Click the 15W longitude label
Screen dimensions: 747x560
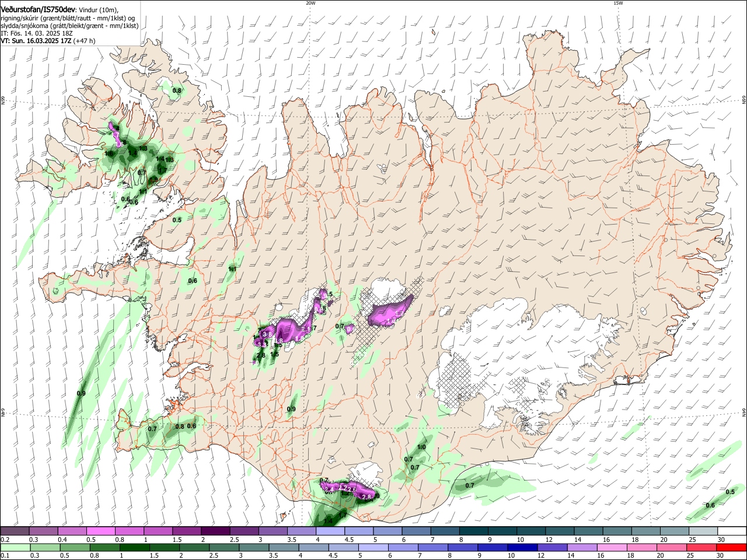[x=618, y=3]
